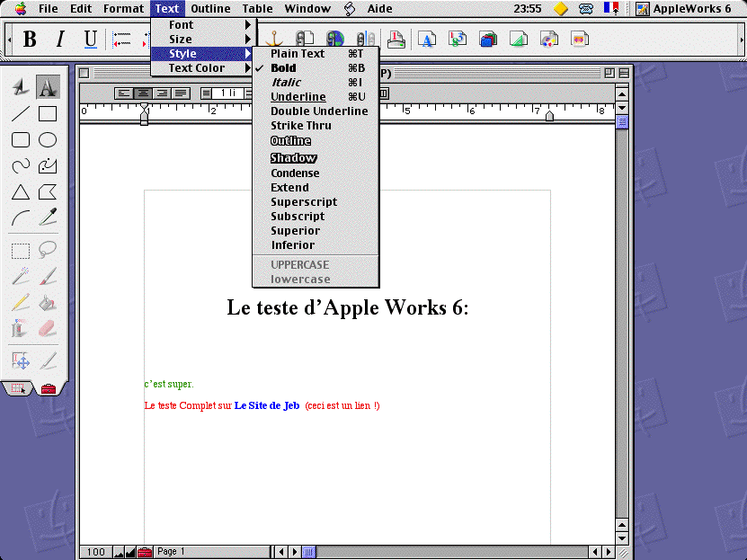Viewport: 747px width, 560px height.
Task: Open the Size submenu
Action: pyautogui.click(x=203, y=39)
